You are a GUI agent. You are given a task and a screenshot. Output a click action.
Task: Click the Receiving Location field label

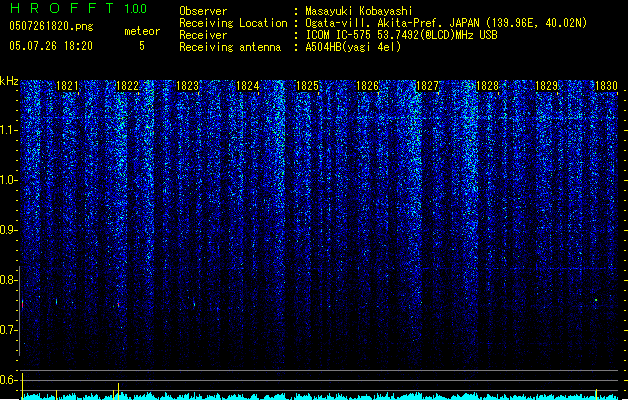[233, 23]
